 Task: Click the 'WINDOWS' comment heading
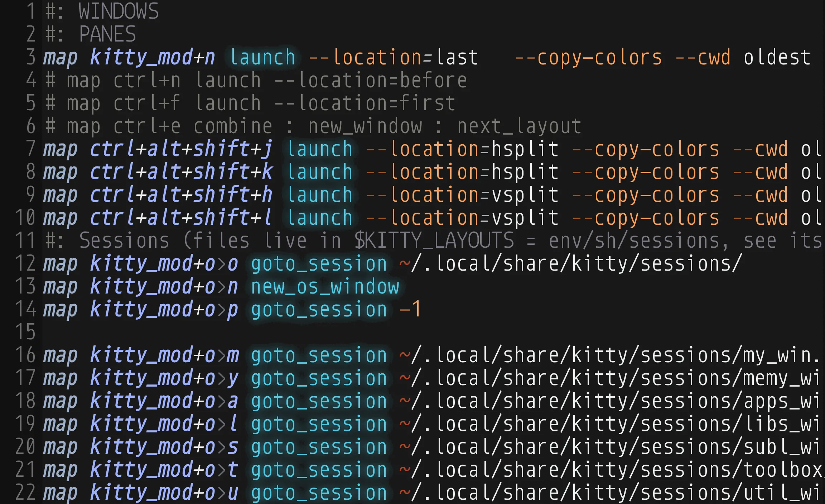point(119,11)
